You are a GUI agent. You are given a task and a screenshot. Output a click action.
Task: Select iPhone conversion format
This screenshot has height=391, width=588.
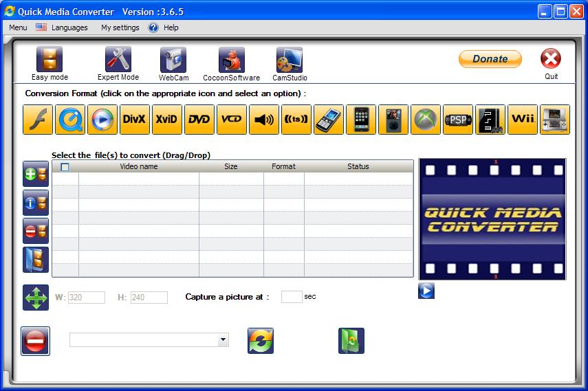click(x=361, y=120)
